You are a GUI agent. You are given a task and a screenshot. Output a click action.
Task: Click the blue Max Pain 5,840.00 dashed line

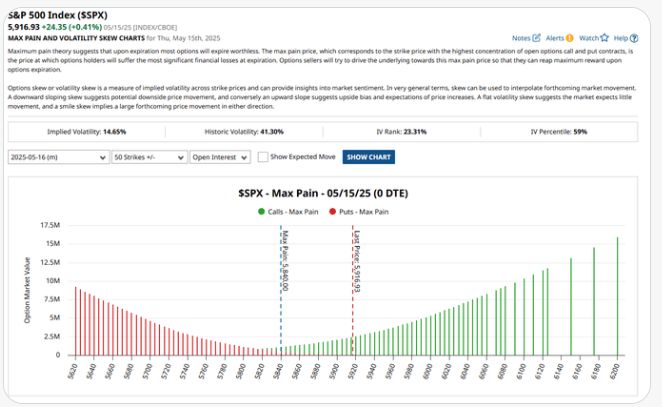[281, 300]
